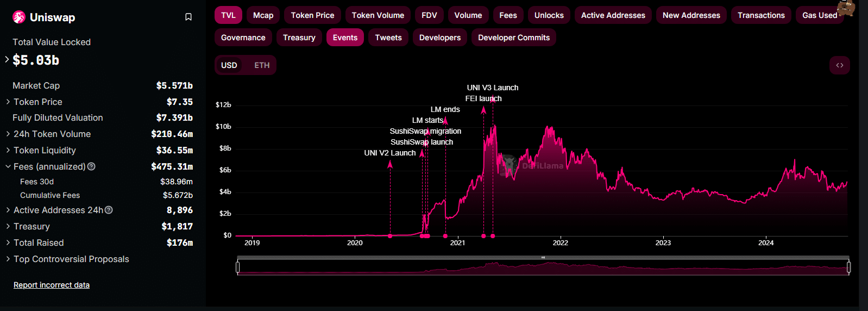
Task: Click the Report incorrect data link
Action: coord(52,285)
